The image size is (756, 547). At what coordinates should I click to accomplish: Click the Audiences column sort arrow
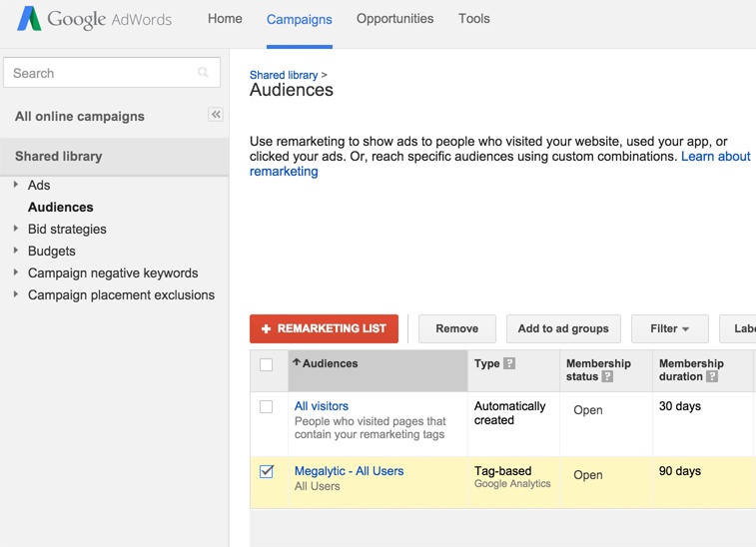[297, 363]
